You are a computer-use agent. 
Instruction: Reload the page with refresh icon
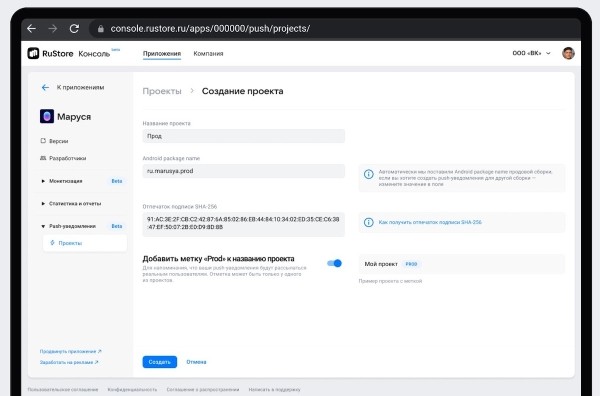pyautogui.click(x=74, y=28)
